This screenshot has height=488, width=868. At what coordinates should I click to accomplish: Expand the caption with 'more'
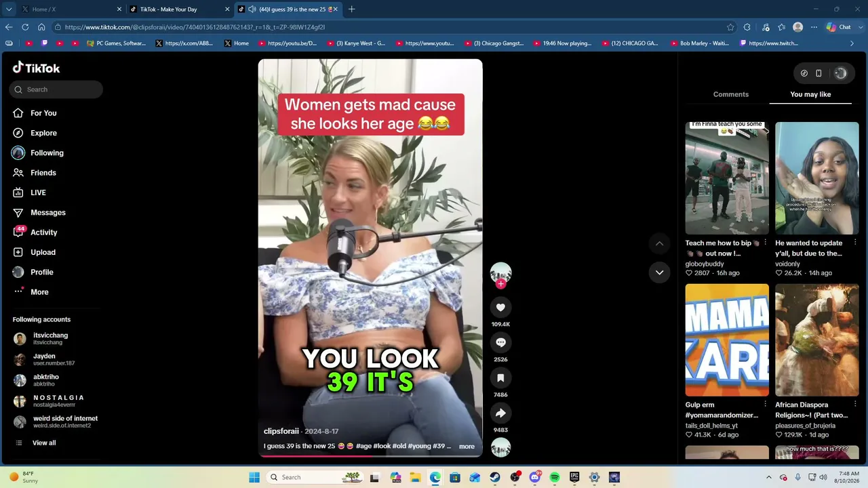click(467, 447)
